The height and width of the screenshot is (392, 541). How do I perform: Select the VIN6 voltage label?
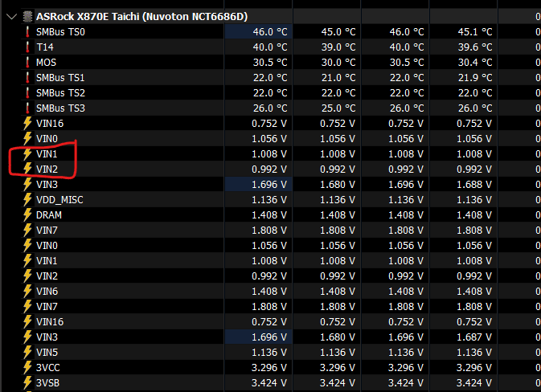47,292
